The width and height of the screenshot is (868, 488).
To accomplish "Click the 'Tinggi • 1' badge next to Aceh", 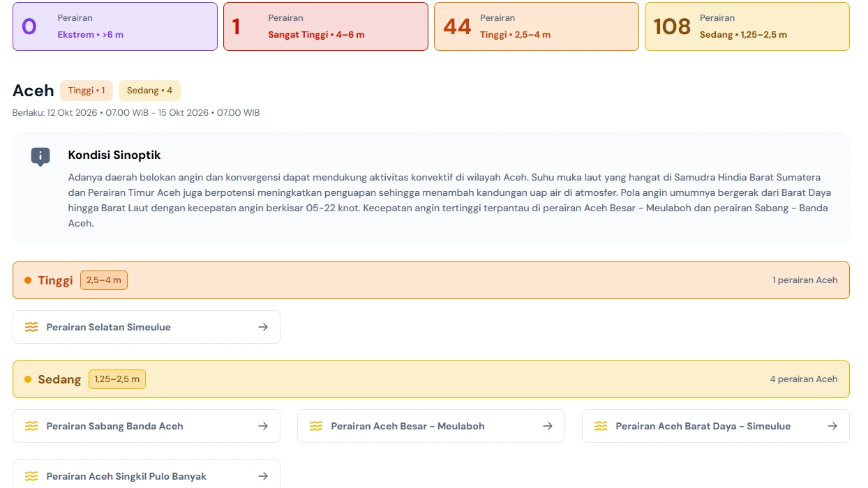I will pyautogui.click(x=87, y=91).
